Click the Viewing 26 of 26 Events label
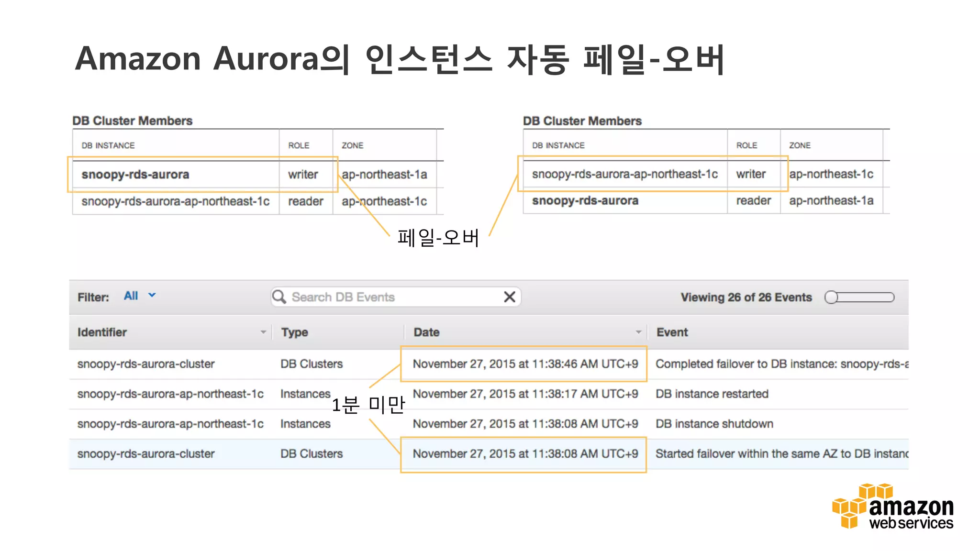Viewport: 980px width, 551px height. pyautogui.click(x=746, y=298)
